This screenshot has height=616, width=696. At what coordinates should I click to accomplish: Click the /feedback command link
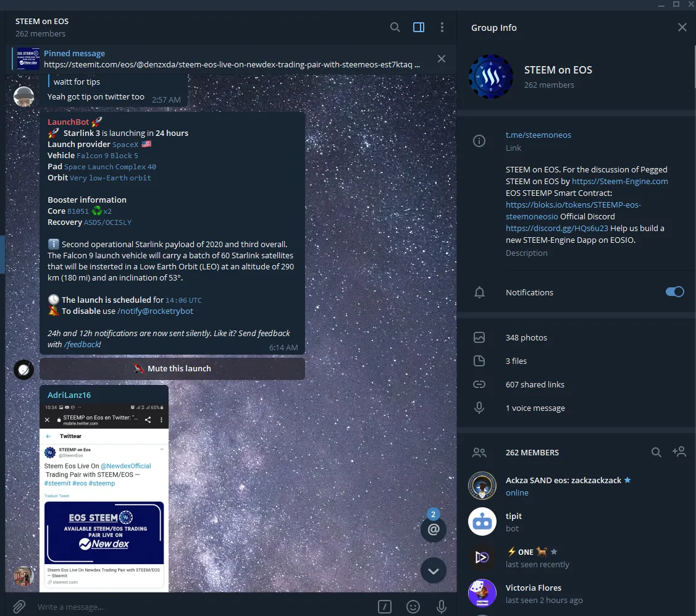82,344
